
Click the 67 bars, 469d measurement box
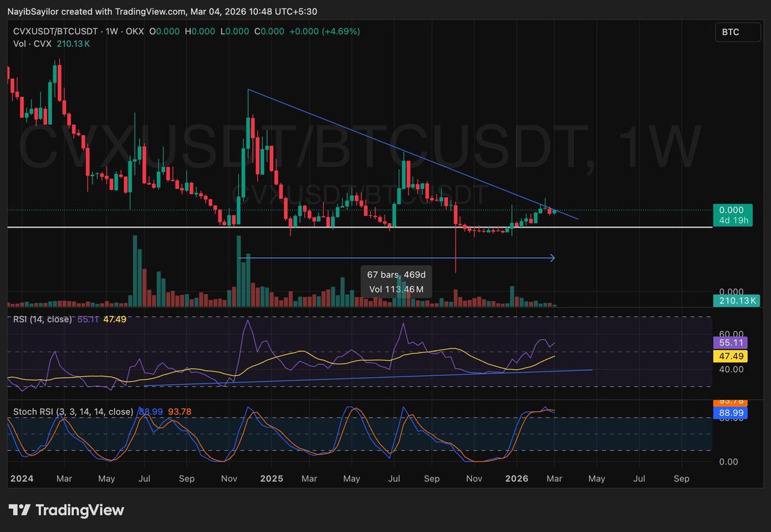point(396,281)
